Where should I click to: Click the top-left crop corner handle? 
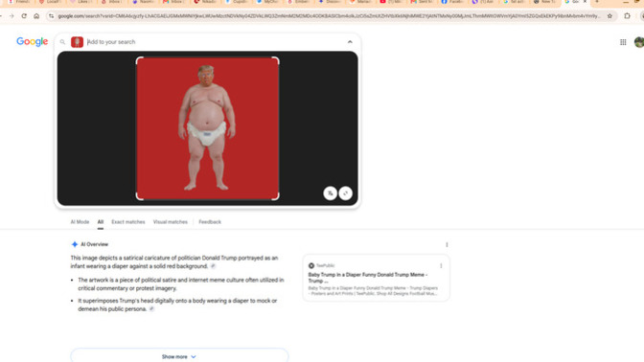point(139,60)
